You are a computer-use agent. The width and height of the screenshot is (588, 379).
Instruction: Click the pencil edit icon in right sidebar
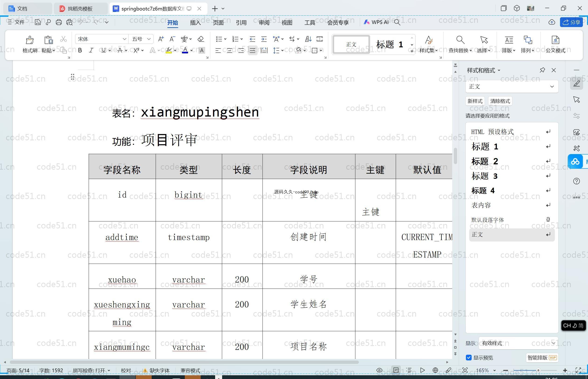576,83
